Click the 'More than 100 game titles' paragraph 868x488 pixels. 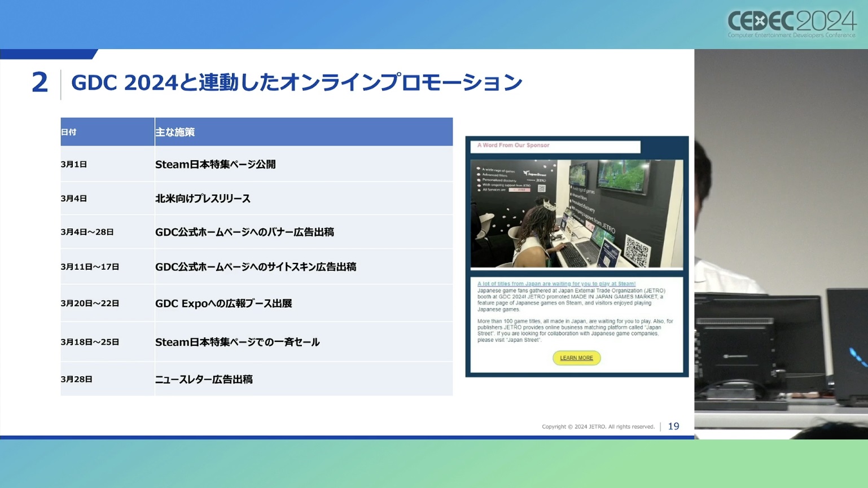(575, 331)
